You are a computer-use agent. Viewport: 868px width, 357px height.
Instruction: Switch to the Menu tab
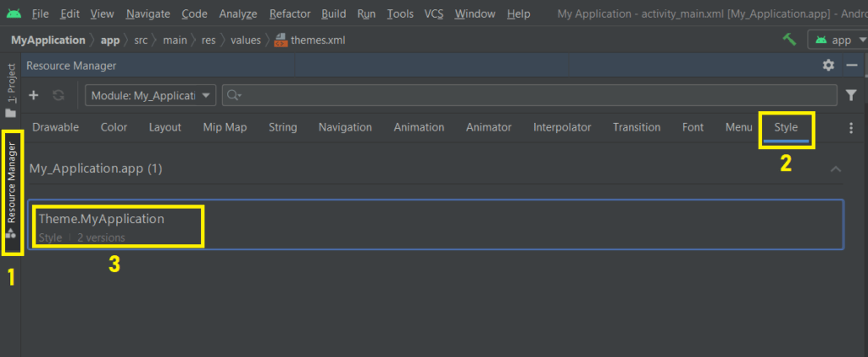point(739,127)
